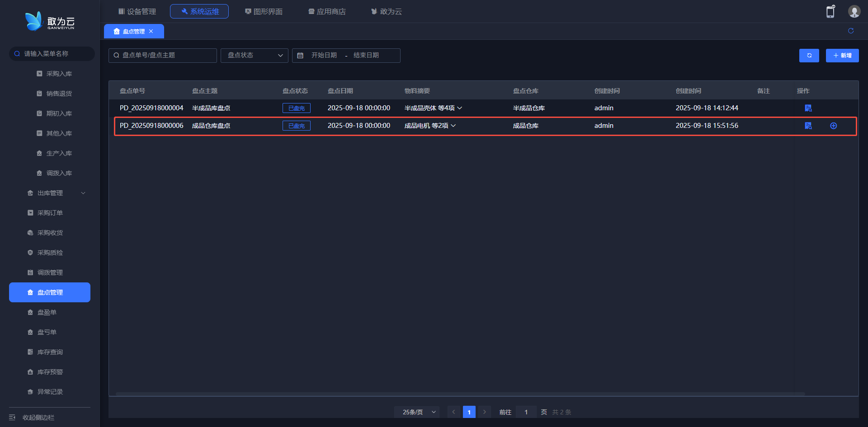Screen dimensions: 868x427
Task: Click the blue refresh list button
Action: 809,56
